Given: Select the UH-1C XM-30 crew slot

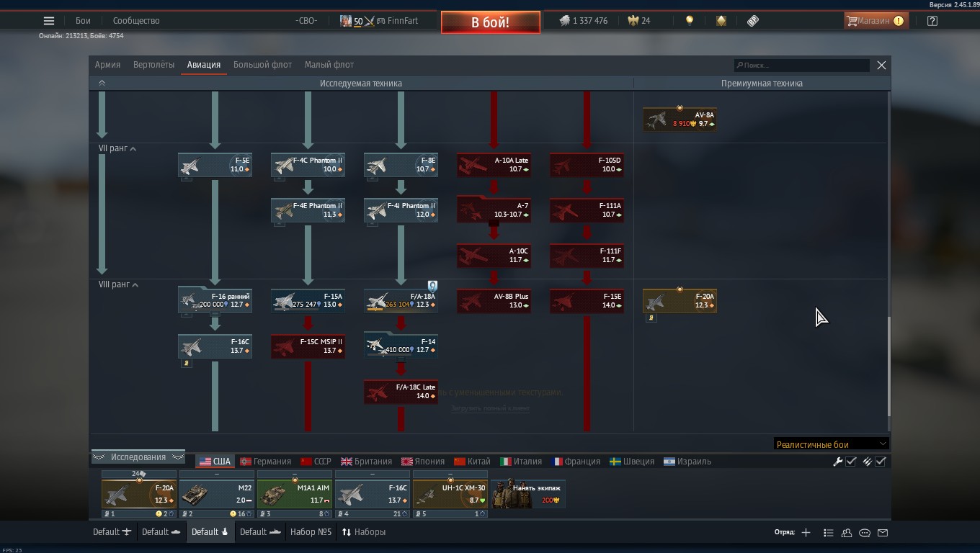Looking at the screenshot, I should pos(450,494).
